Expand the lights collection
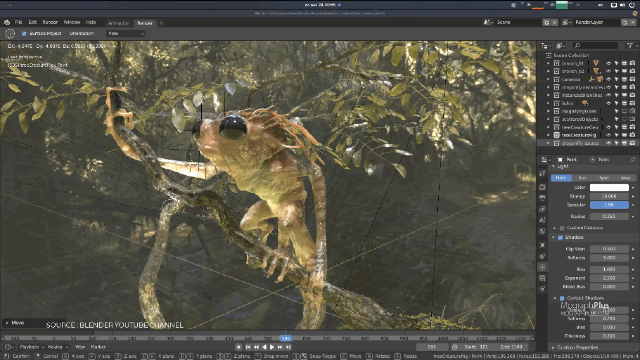 (x=548, y=103)
